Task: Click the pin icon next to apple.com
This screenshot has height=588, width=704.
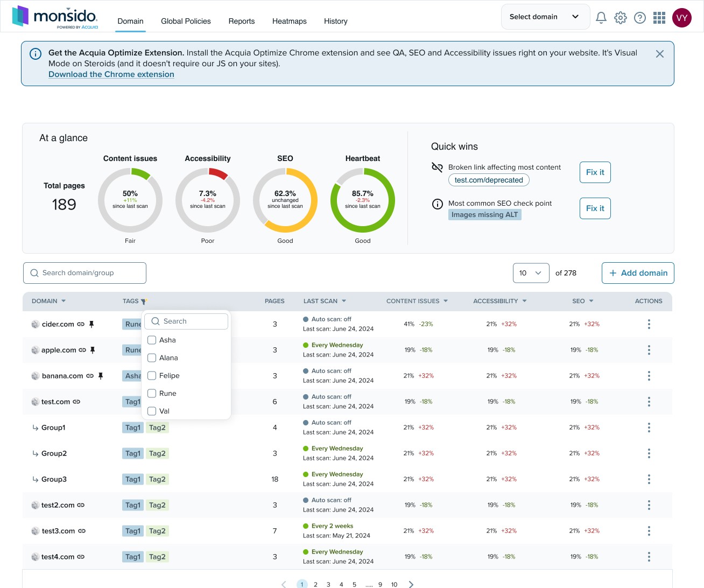Action: (x=93, y=350)
